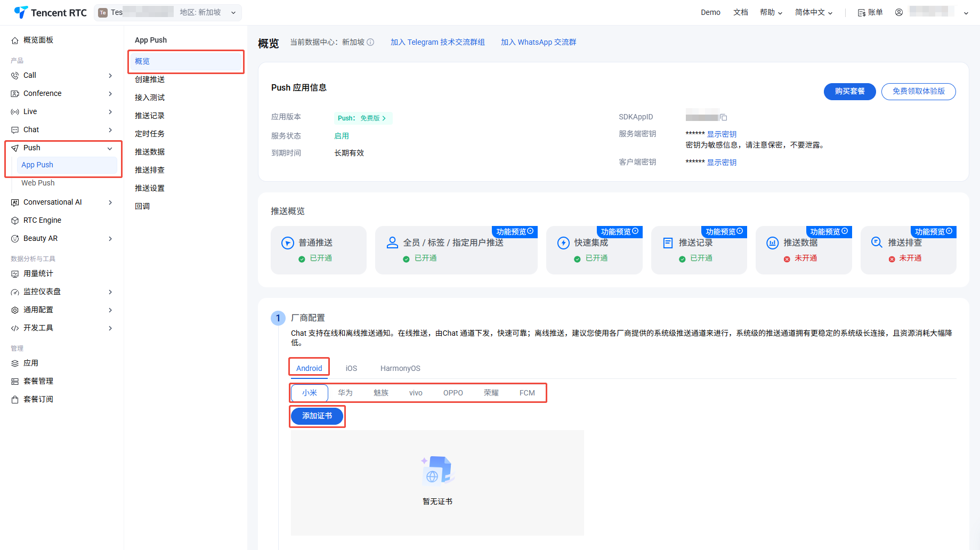Open the 加入 WhatsApp 交流群 link
Viewport: 980px width, 550px height.
(x=538, y=42)
